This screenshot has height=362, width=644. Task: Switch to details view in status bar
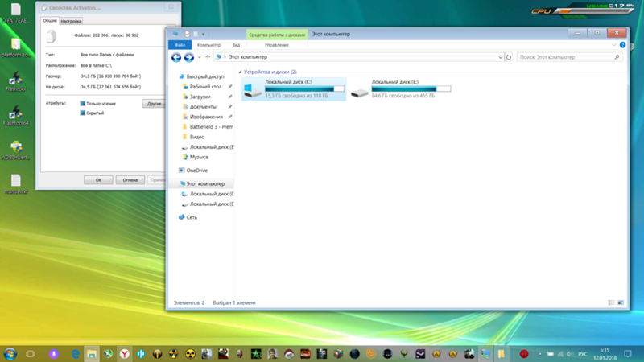coord(611,302)
